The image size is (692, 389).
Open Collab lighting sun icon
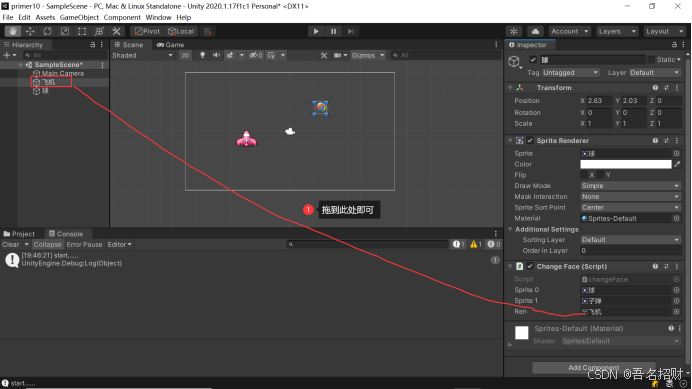click(514, 31)
